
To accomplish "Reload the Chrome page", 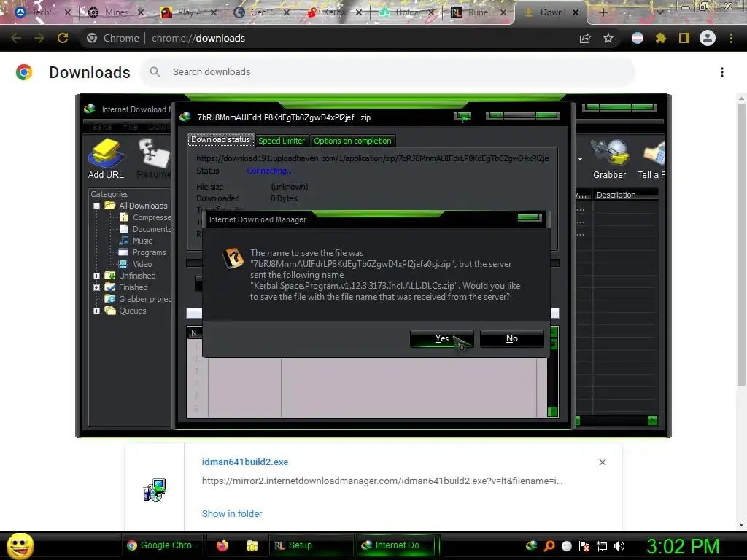I will pyautogui.click(x=63, y=38).
